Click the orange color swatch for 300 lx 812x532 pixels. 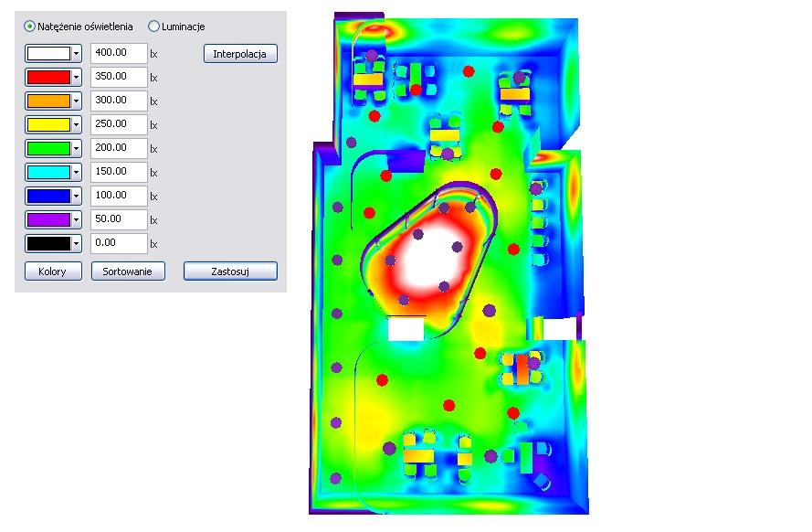pyautogui.click(x=48, y=101)
